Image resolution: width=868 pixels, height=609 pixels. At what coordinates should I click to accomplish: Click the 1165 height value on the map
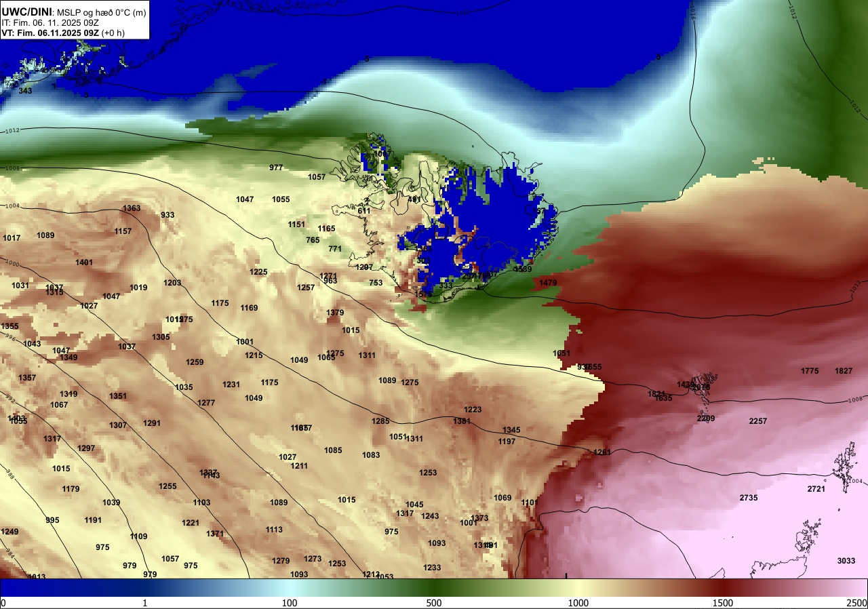(326, 229)
